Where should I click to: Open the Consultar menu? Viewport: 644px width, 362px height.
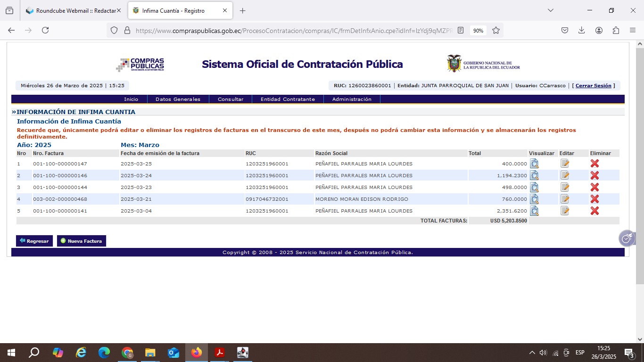pos(231,99)
